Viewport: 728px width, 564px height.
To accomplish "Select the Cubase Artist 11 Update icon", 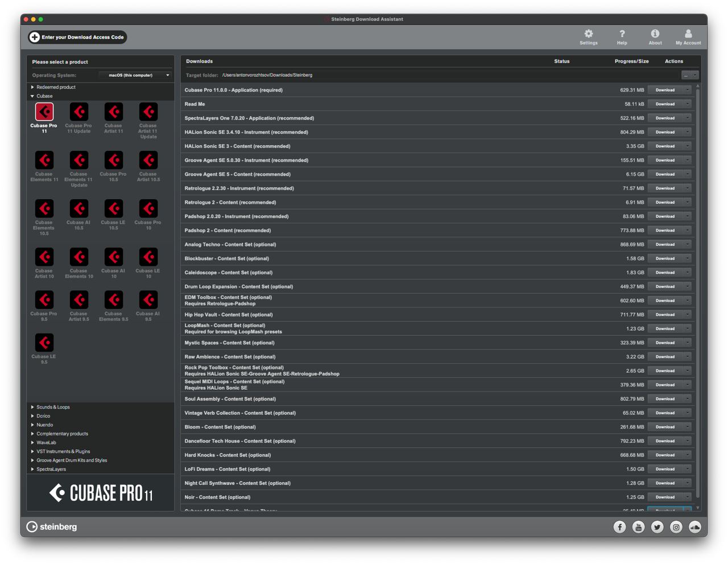I will (148, 112).
